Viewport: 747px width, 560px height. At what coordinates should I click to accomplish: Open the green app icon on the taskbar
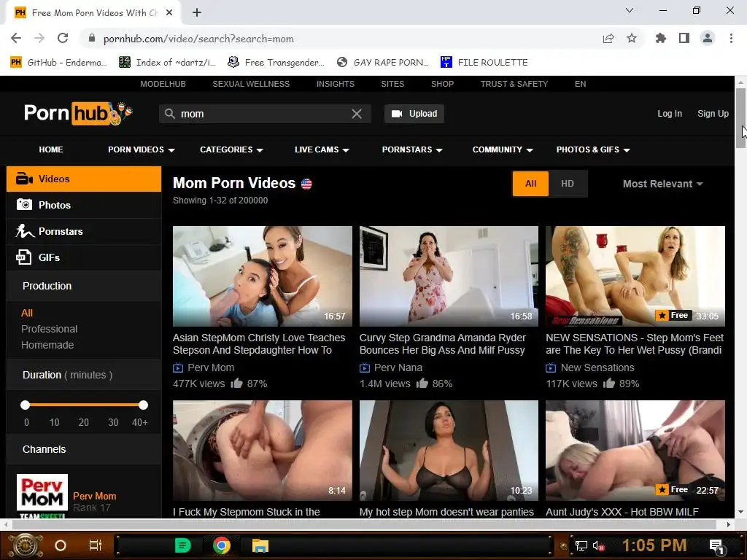point(183,545)
